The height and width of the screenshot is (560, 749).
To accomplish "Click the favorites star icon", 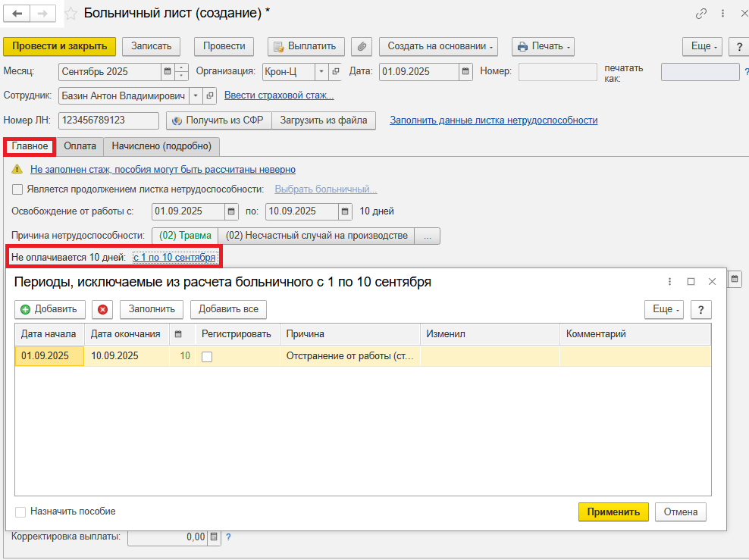I will click(x=71, y=14).
